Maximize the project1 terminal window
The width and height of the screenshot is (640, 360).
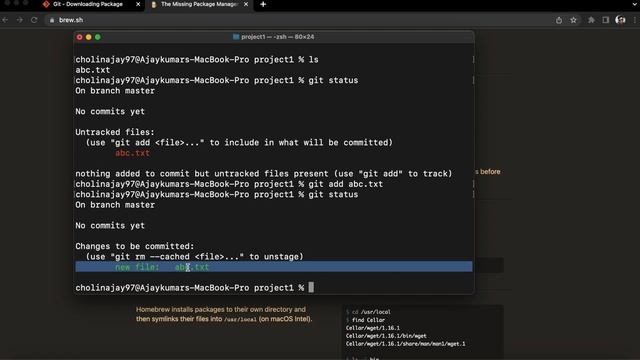pyautogui.click(x=98, y=37)
